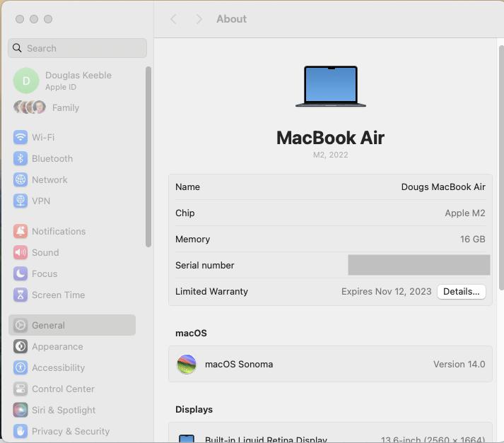504x443 pixels.
Task: Open the Family sharing entry
Action: coord(46,107)
